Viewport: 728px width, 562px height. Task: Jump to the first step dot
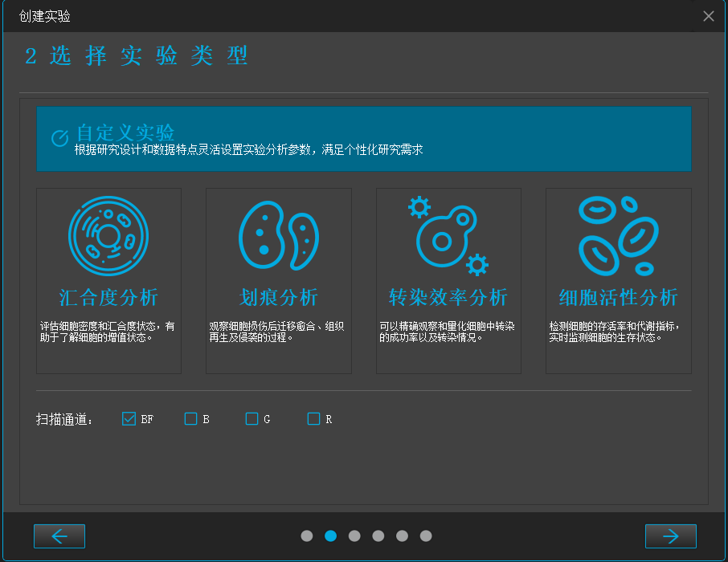[307, 536]
